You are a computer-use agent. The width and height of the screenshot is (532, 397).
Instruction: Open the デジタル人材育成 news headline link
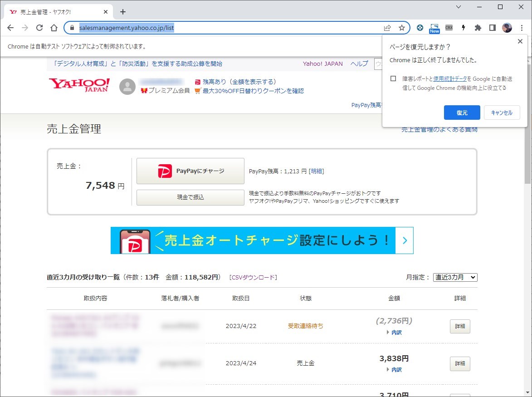pyautogui.click(x=137, y=64)
